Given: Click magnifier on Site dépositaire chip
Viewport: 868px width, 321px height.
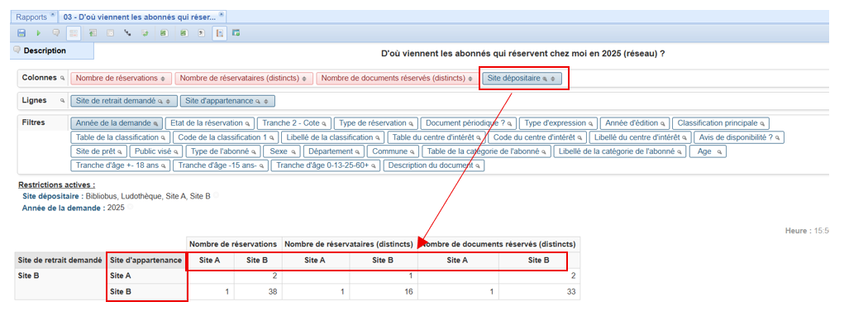Looking at the screenshot, I should pos(546,79).
